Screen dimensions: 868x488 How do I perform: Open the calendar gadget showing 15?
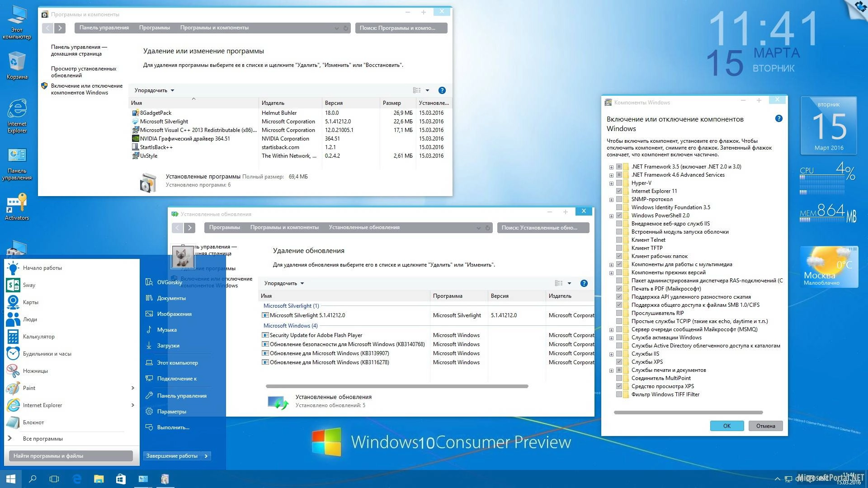coord(829,126)
